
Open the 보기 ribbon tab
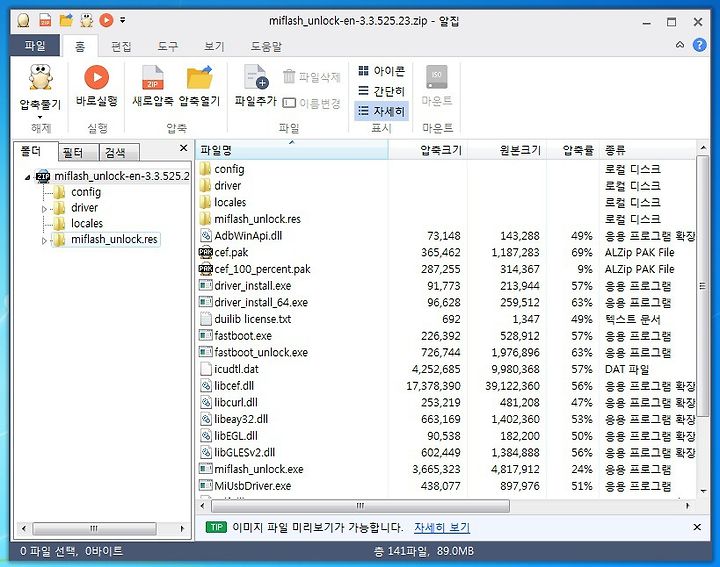tap(214, 46)
